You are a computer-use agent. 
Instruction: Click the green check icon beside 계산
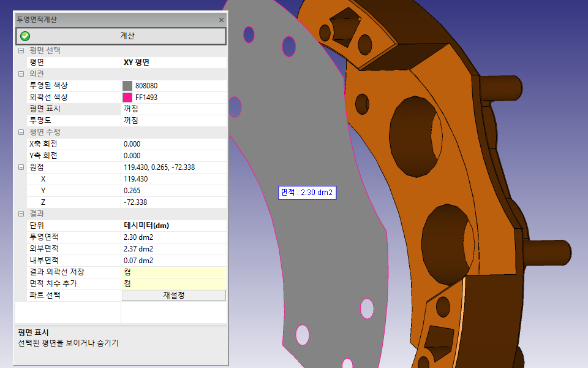tap(25, 36)
